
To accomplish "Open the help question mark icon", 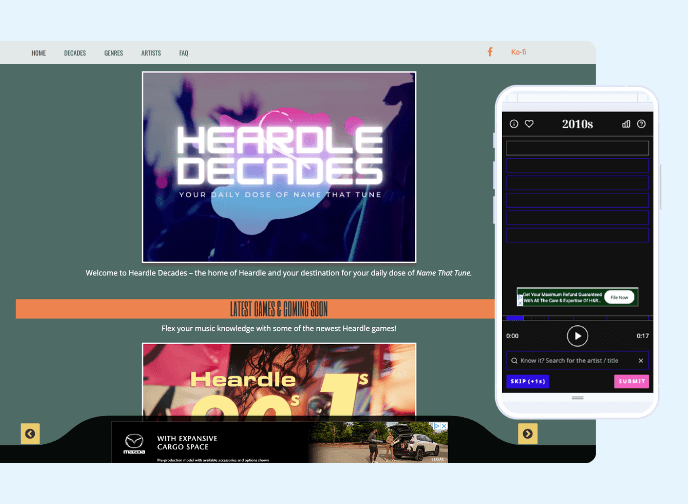I will (x=641, y=124).
